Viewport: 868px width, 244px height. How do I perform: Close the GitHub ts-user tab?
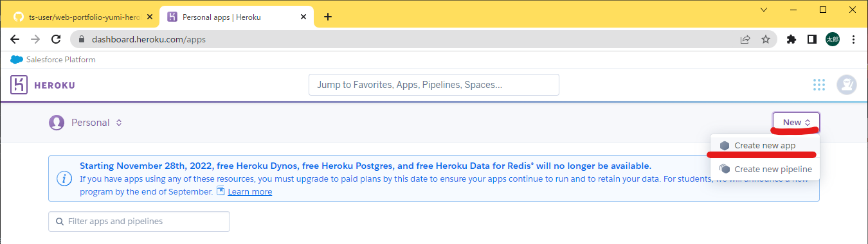point(150,17)
